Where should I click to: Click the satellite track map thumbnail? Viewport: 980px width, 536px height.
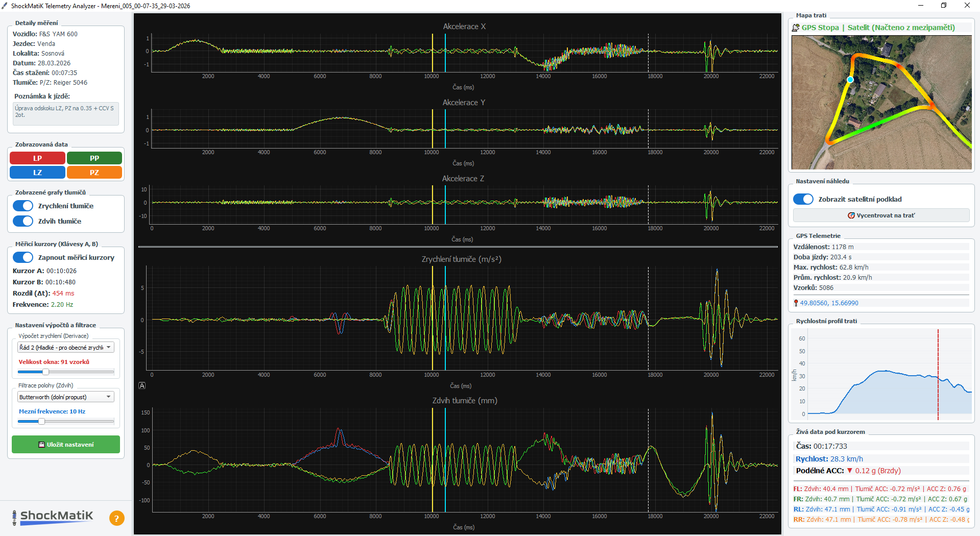(881, 103)
